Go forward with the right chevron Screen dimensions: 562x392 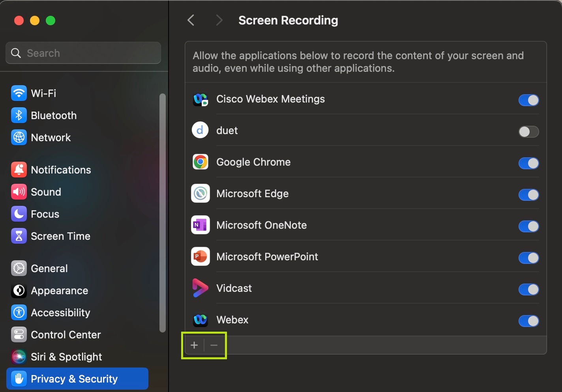[x=219, y=20]
